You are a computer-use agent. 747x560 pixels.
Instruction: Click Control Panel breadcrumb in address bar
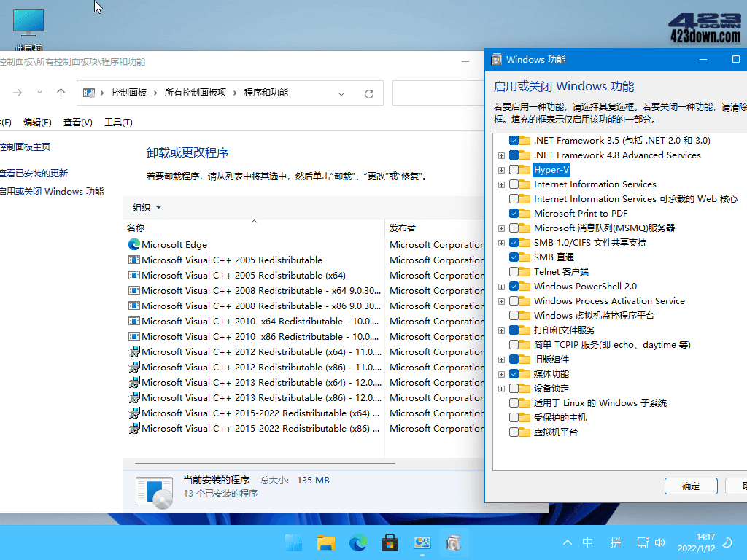(x=128, y=93)
